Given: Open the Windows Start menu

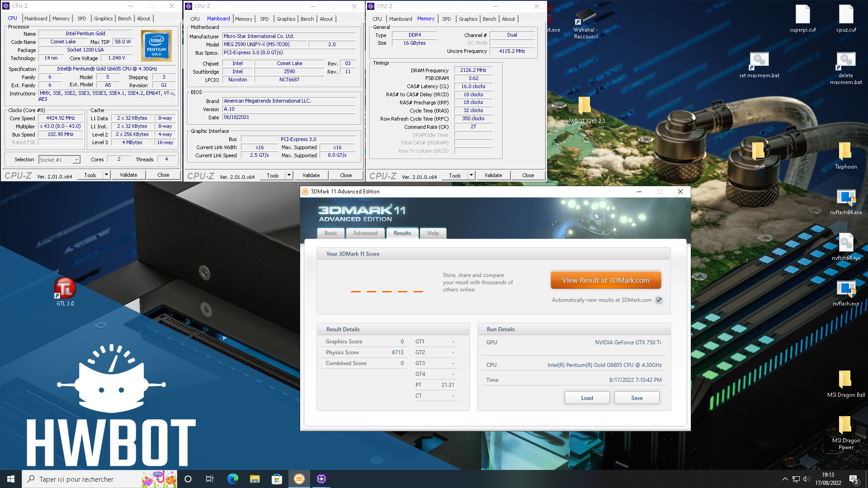Looking at the screenshot, I should pyautogui.click(x=11, y=479).
